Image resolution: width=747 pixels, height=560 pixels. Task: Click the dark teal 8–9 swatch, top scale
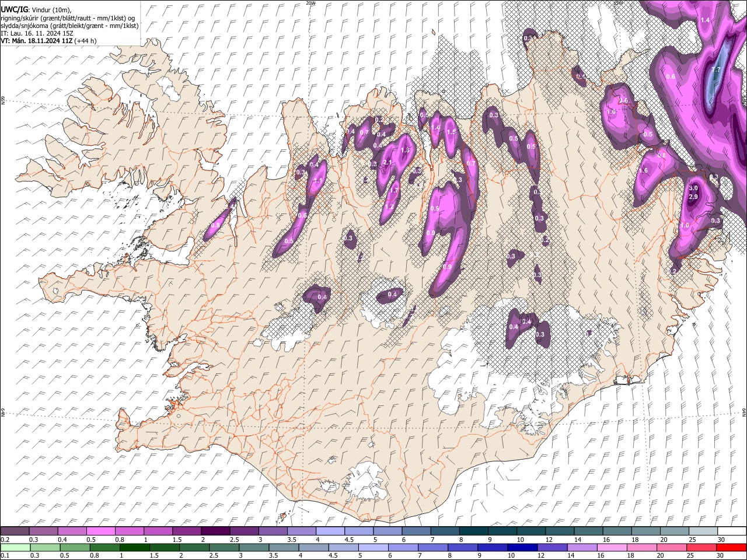click(474, 531)
